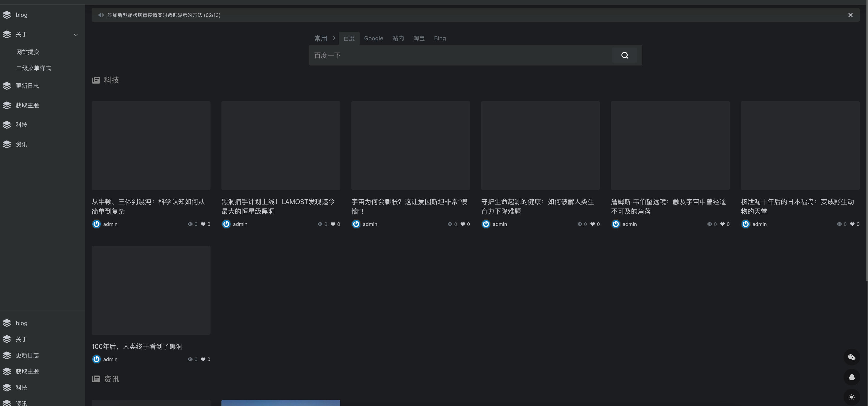Open article 100年后，人类终于看到了黑洞
Screen dimensions: 868x406
click(x=137, y=346)
